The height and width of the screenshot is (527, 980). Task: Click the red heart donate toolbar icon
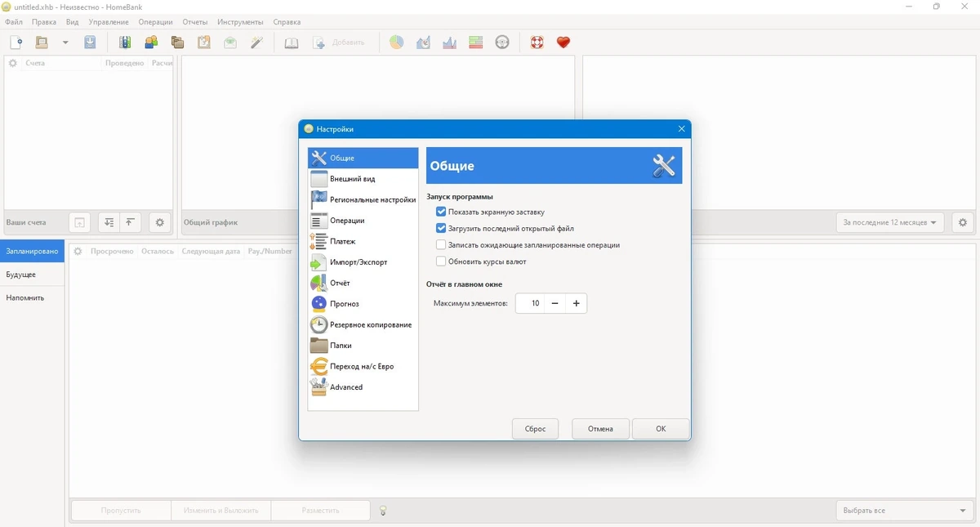[563, 42]
